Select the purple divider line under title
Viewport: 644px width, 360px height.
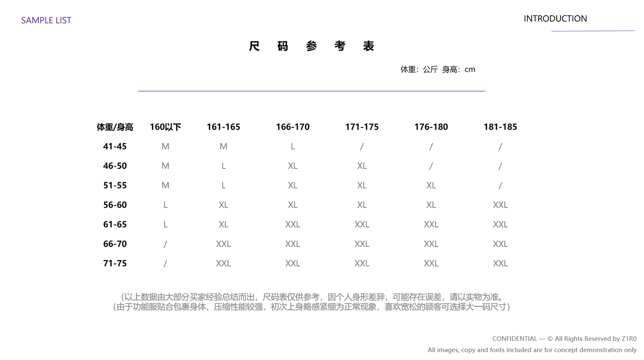(311, 91)
